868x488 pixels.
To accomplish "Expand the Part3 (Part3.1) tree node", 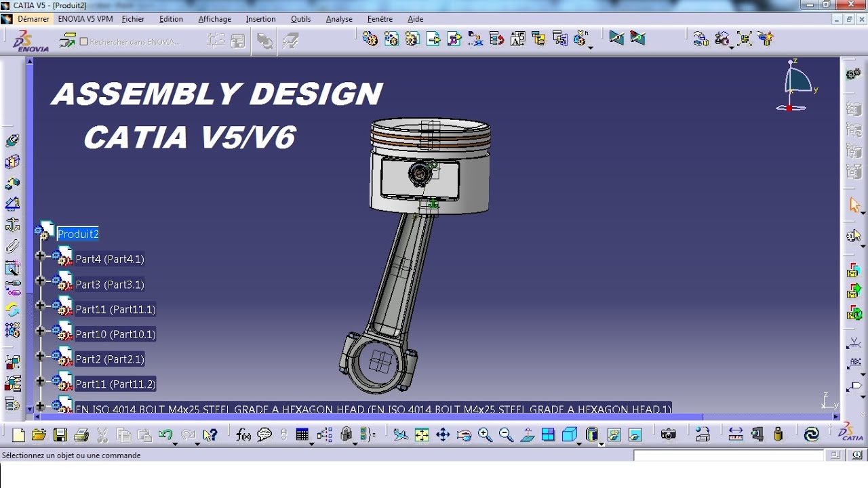I will point(40,281).
